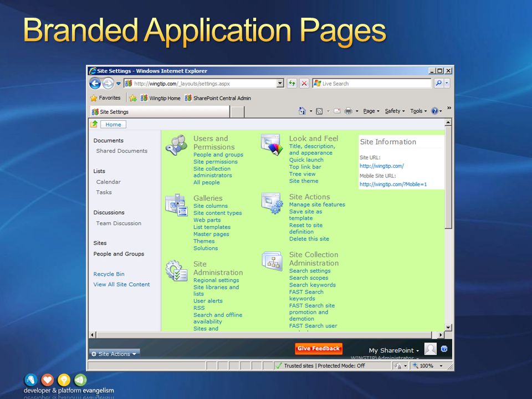This screenshot has width=532, height=399.
Task: Click the horizontal scrollbar right arrow
Action: pos(441,335)
